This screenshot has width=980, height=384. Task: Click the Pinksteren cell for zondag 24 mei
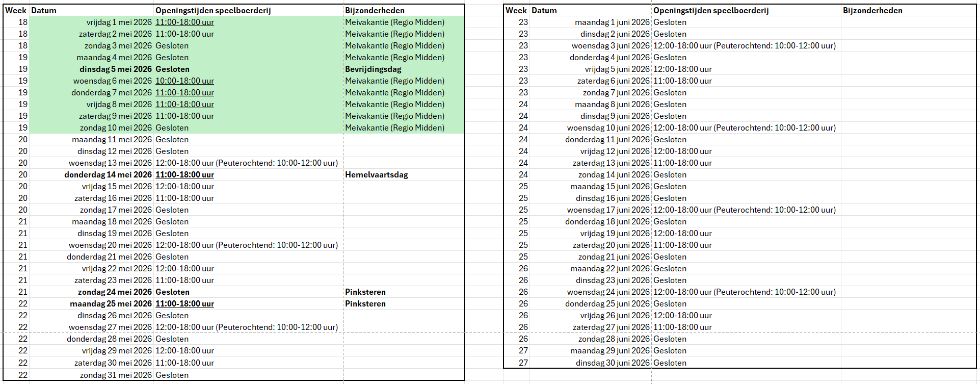point(365,292)
